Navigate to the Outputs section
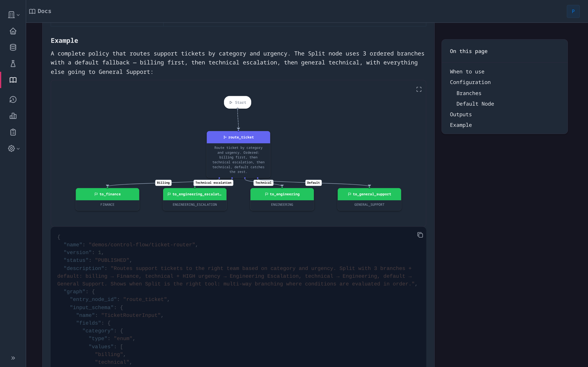This screenshot has width=588, height=367. [x=461, y=114]
